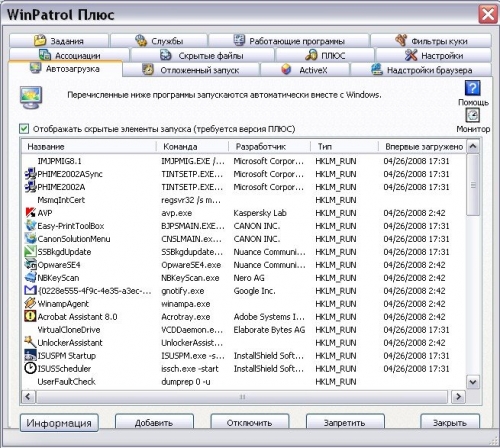Sort list by the Разработчик column header

[269, 146]
